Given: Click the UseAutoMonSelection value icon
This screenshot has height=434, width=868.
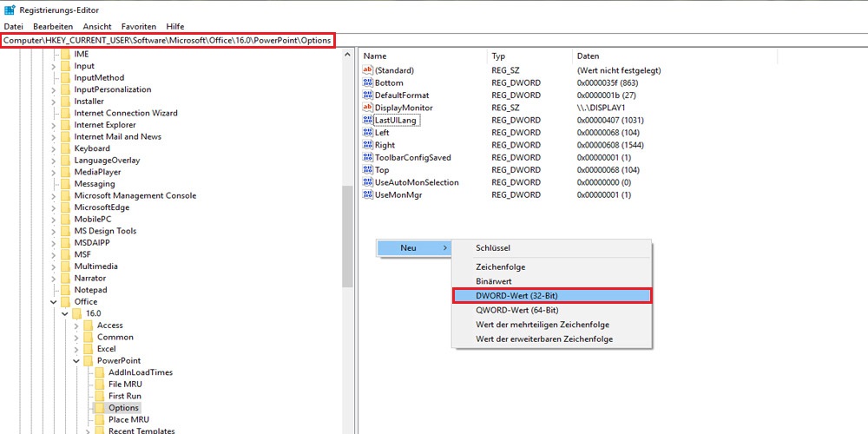Looking at the screenshot, I should tap(368, 182).
